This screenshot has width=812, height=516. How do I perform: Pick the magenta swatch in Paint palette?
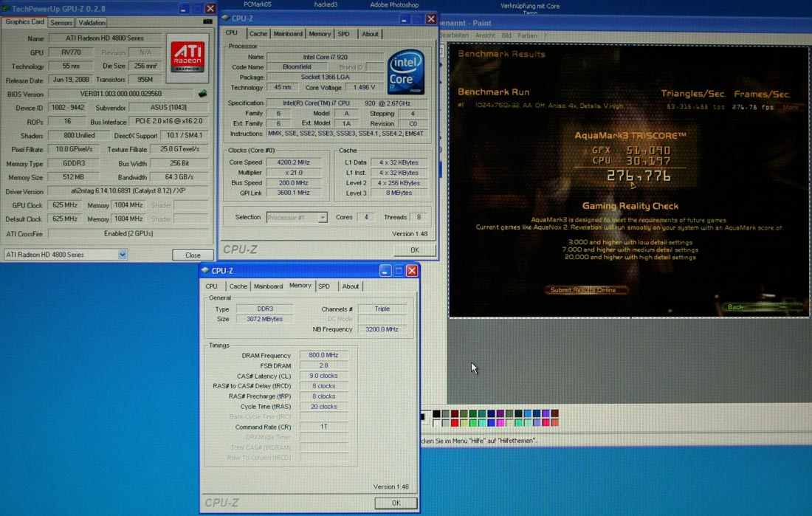point(500,423)
